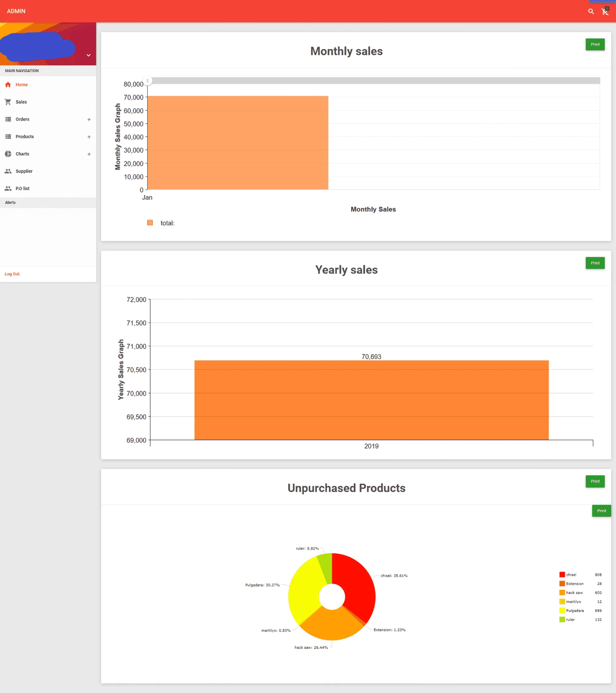Click the 'martilyo: 0.53%' pie label
The image size is (616, 693).
(x=276, y=631)
